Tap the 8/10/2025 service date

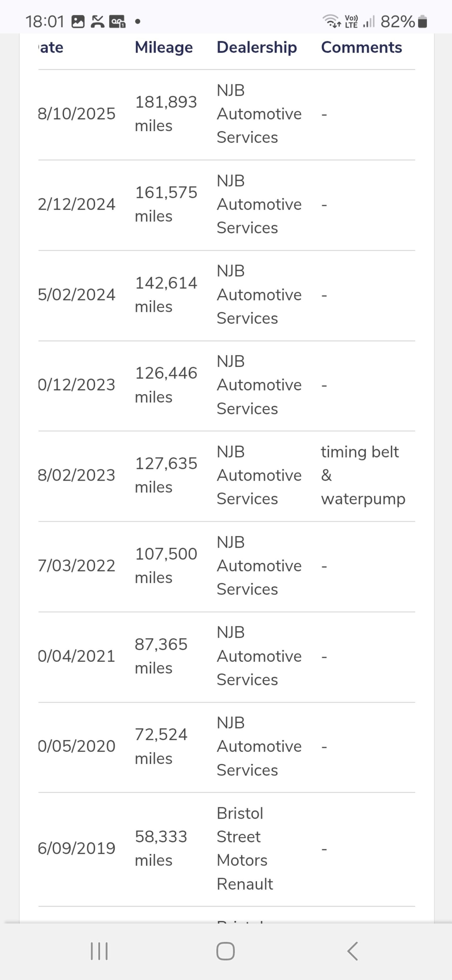[x=77, y=114]
